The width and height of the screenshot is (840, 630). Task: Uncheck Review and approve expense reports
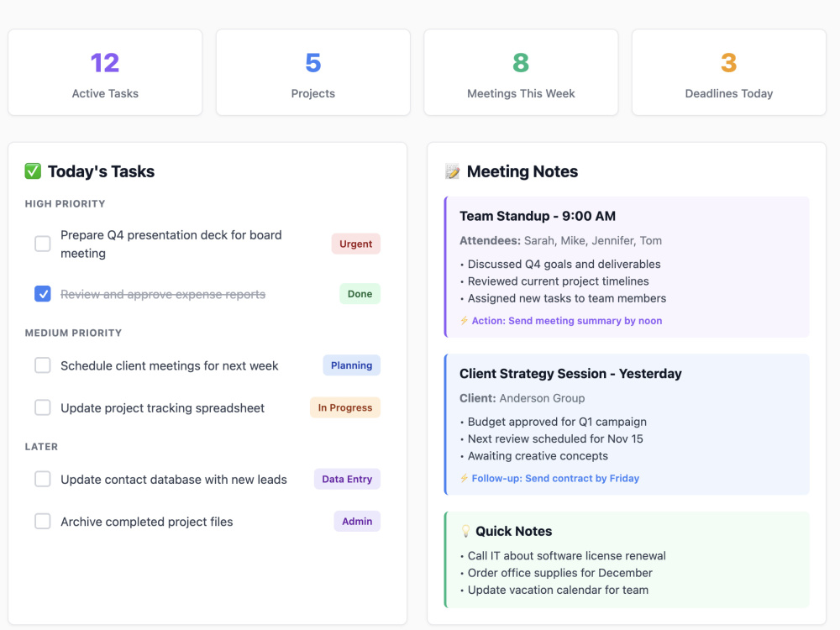coord(43,293)
